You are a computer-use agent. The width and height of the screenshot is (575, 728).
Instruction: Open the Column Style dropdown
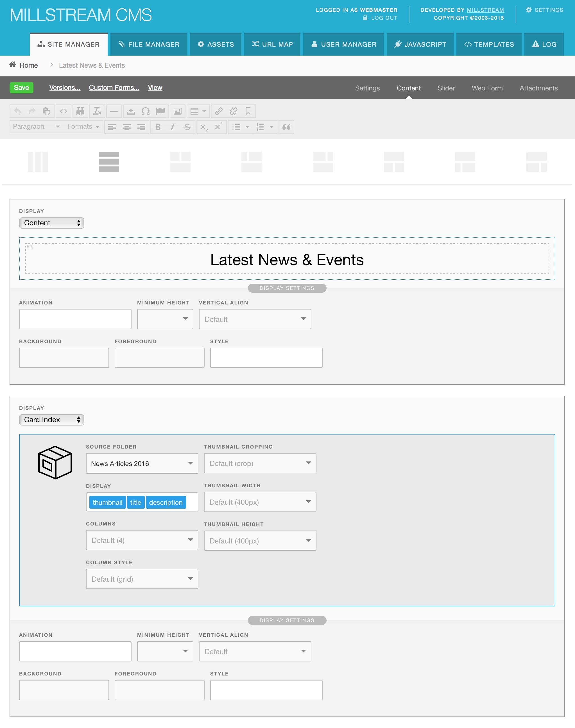pos(142,579)
